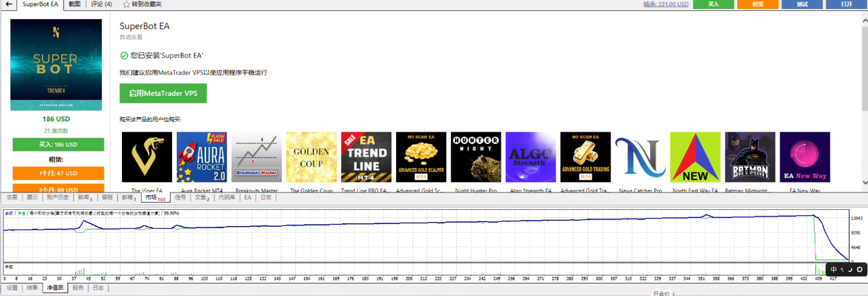
Task: Switch to tester 结果 results tab
Action: (x=32, y=288)
